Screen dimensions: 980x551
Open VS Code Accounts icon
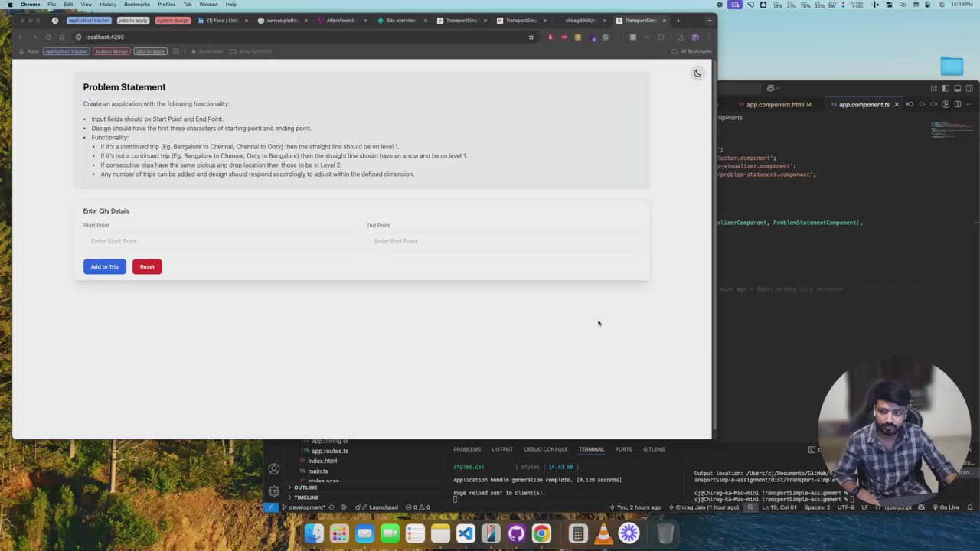coord(274,469)
